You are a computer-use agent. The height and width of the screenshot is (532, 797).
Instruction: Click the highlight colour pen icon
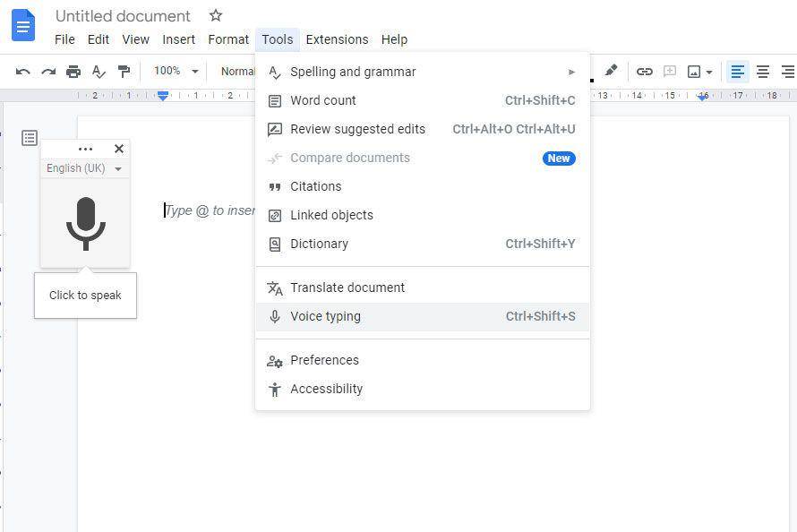pyautogui.click(x=611, y=71)
